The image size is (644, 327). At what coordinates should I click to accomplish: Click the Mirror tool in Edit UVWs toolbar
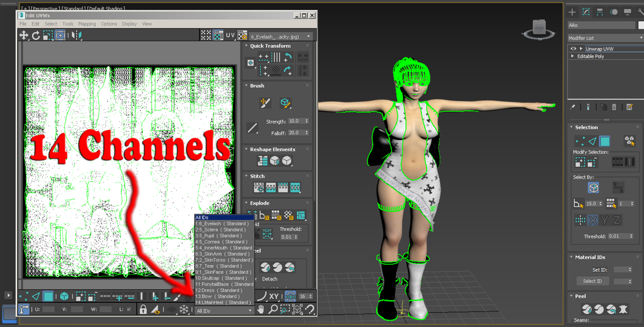click(x=77, y=35)
